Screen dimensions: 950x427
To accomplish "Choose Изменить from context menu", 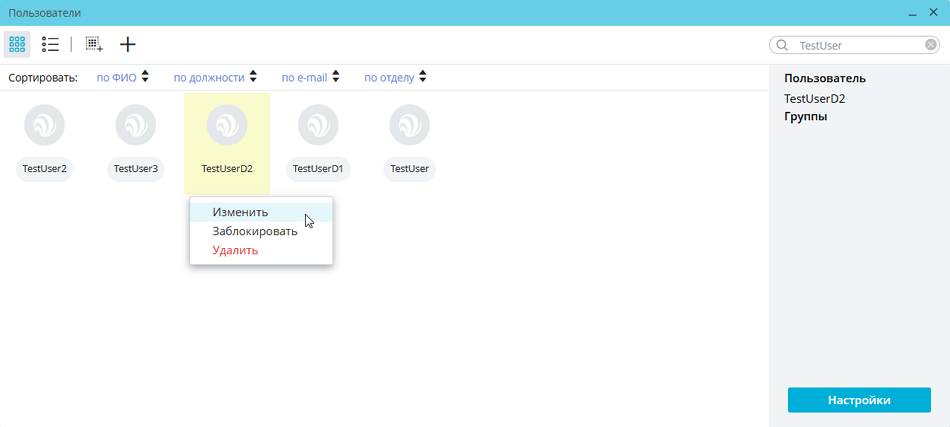I will (240, 212).
